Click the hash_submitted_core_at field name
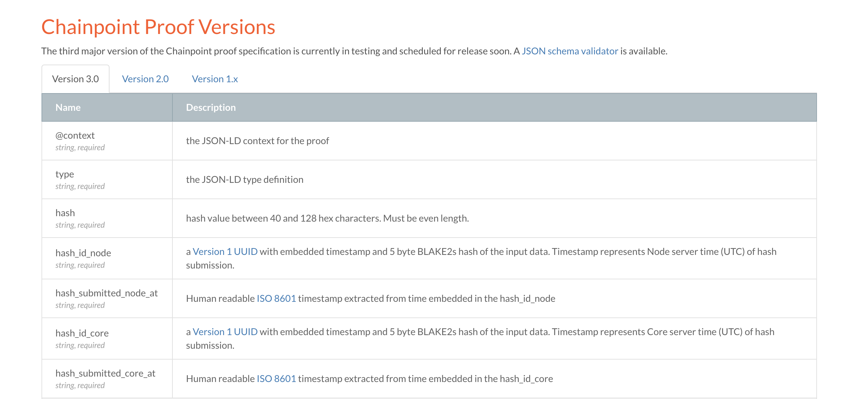868x399 pixels. point(105,373)
